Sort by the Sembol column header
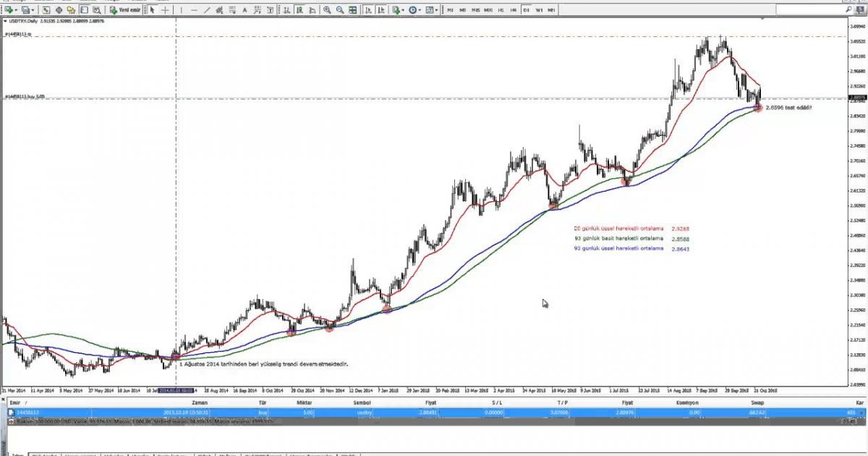 (362, 402)
